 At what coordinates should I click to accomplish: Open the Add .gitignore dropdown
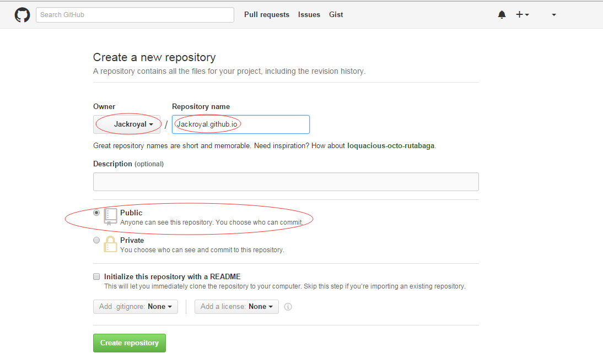pos(136,307)
